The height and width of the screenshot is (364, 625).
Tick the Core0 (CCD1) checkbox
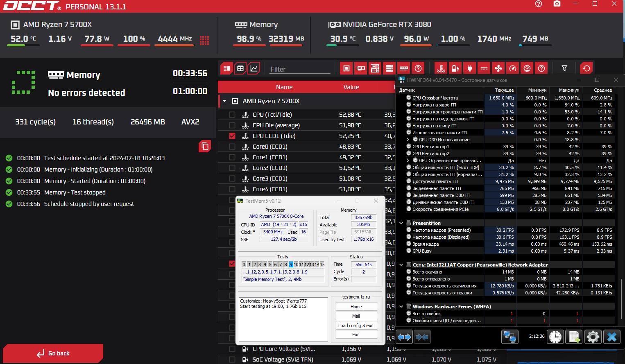point(232,147)
